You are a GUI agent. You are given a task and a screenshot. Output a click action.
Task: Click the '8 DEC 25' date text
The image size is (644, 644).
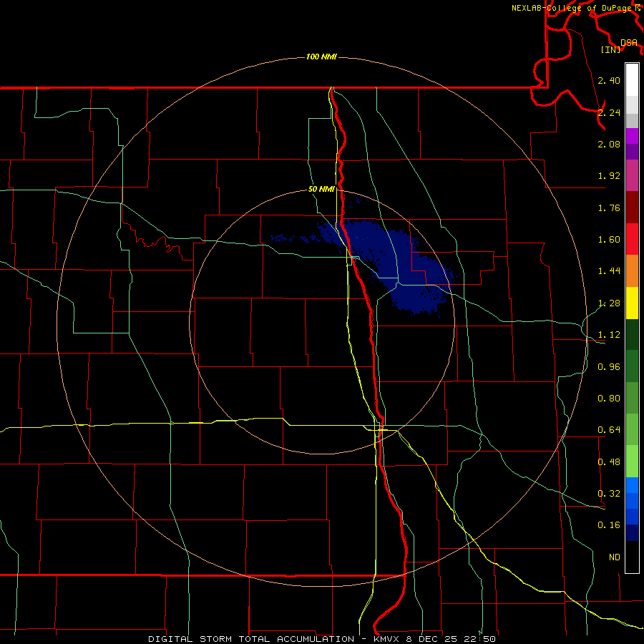point(431,639)
